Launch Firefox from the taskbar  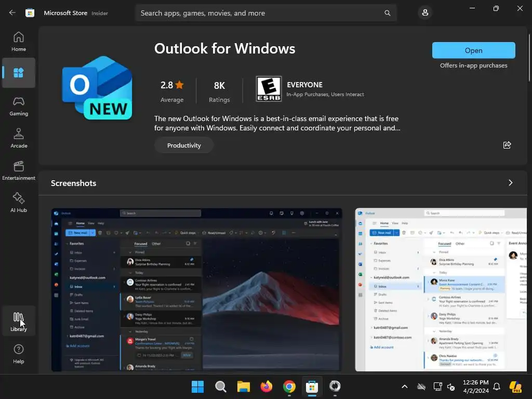(267, 387)
